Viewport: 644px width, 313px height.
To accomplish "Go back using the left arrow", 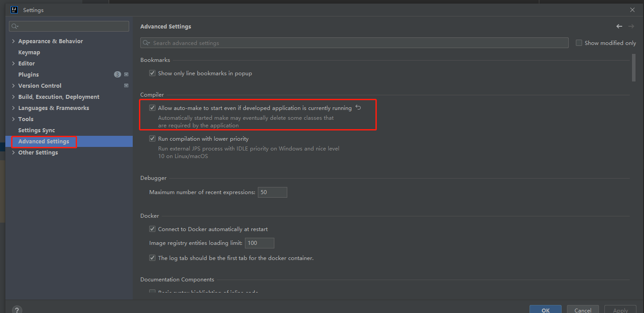I will pos(619,26).
